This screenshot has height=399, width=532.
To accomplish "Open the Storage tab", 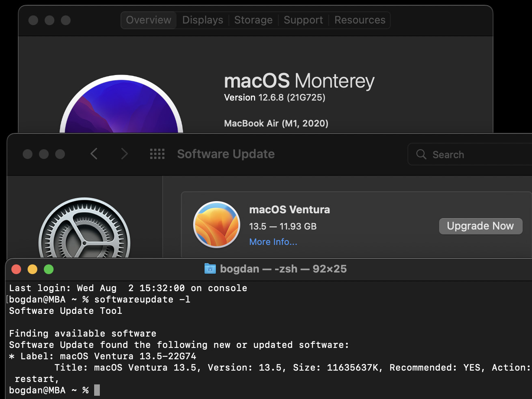I will pyautogui.click(x=253, y=20).
